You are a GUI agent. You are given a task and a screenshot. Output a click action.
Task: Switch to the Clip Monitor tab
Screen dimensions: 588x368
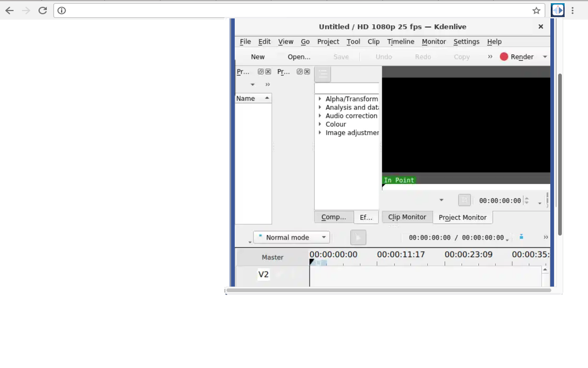point(407,217)
